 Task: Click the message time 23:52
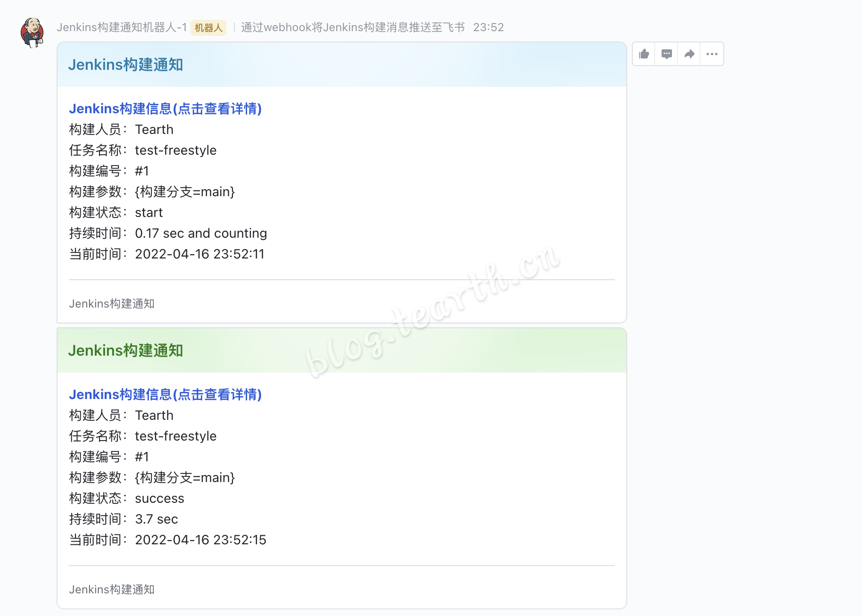point(489,27)
